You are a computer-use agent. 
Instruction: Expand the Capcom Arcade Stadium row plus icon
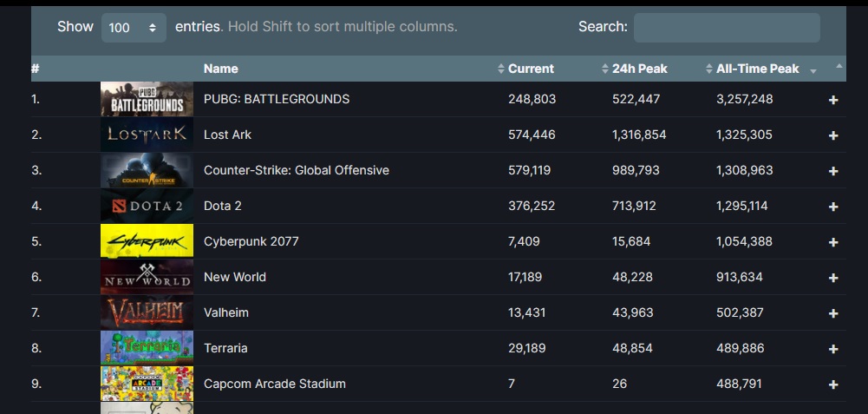tap(833, 384)
